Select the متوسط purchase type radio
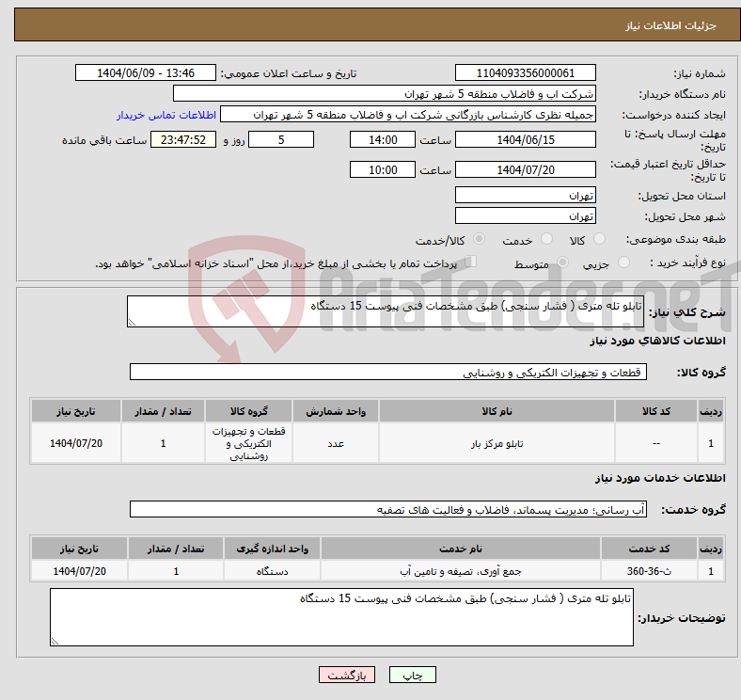 562,262
